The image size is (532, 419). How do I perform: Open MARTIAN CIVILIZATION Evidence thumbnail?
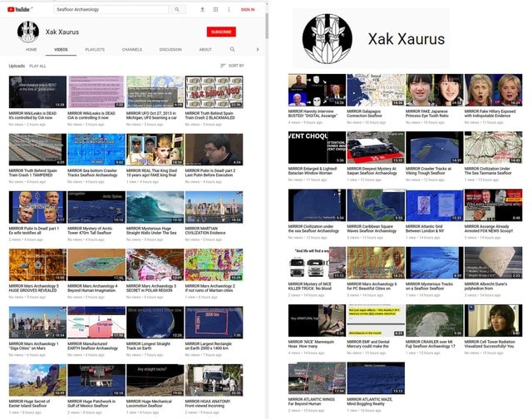[x=214, y=207]
